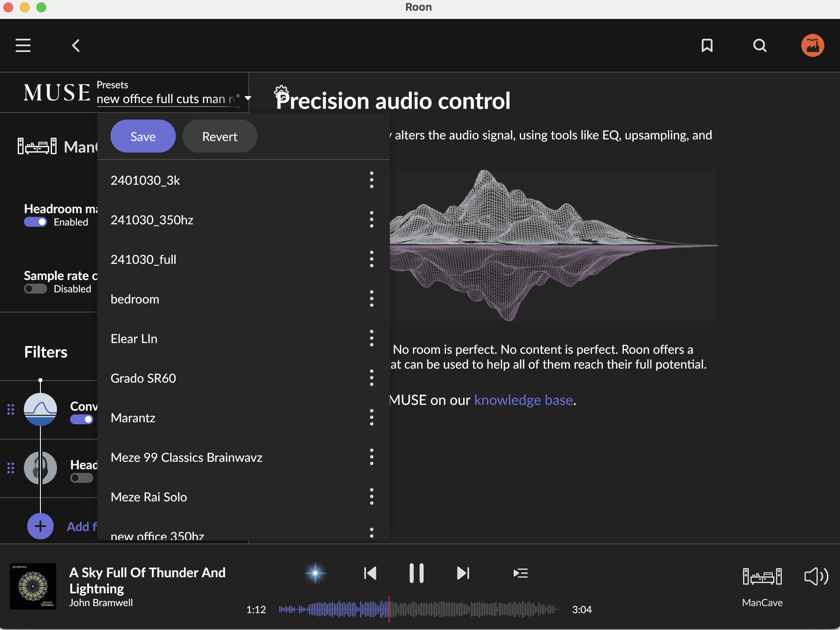Open the volume speaker control
Viewport: 840px width, 630px height.
tap(816, 576)
